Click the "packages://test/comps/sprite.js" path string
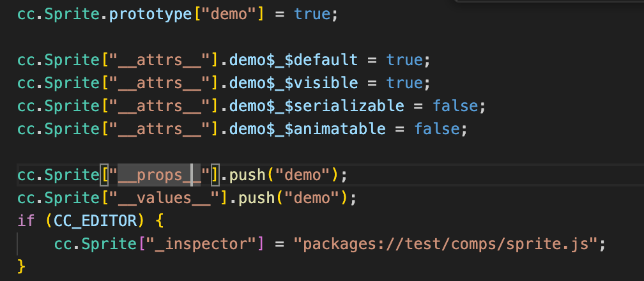This screenshot has height=281, width=644. click(x=445, y=244)
